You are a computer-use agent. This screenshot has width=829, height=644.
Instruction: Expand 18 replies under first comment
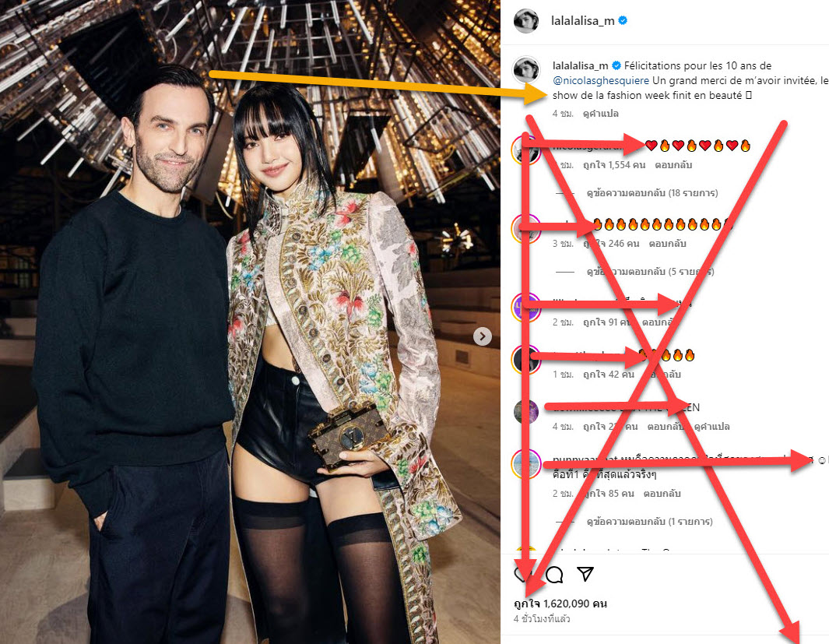652,193
